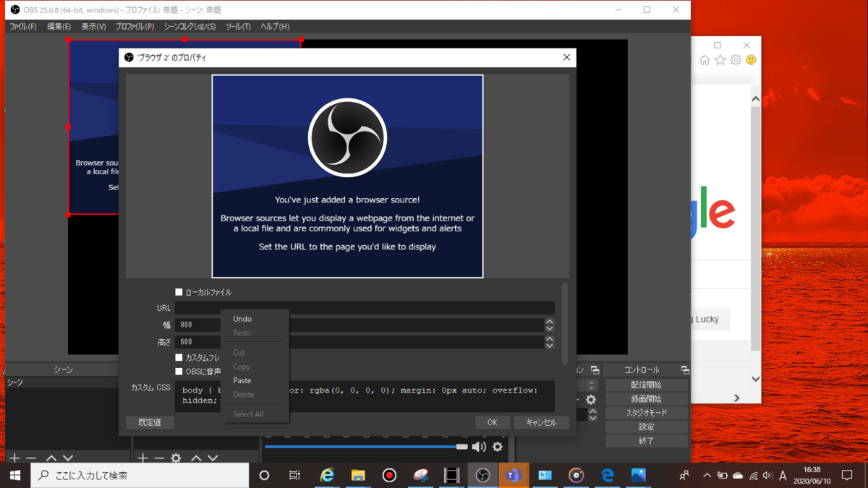Switch to OBS Studio icon in the taskbar

(x=482, y=475)
